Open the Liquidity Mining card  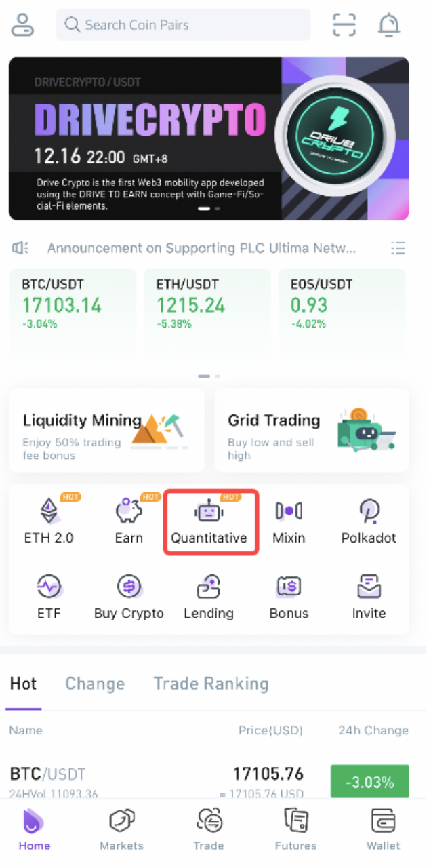[106, 430]
